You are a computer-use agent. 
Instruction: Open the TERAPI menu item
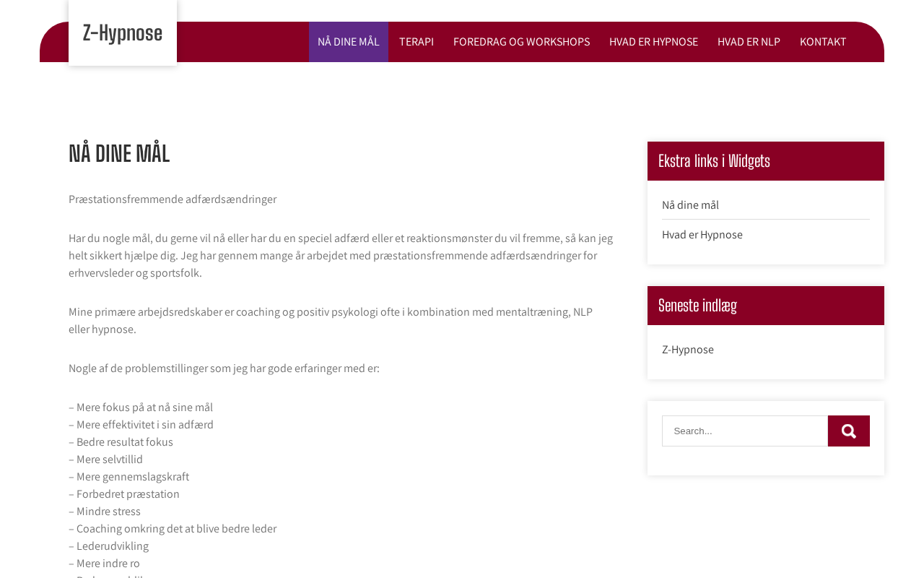(x=417, y=42)
